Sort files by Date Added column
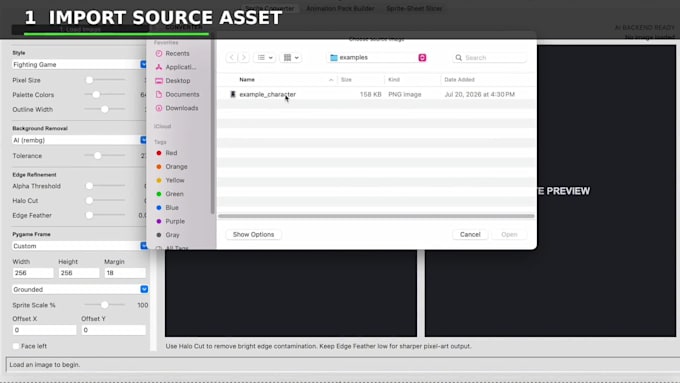Viewport: 680px width, 383px height. [x=459, y=79]
